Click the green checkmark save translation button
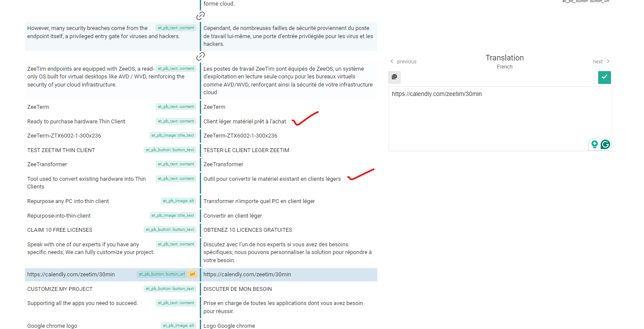The image size is (644, 329). [x=604, y=77]
